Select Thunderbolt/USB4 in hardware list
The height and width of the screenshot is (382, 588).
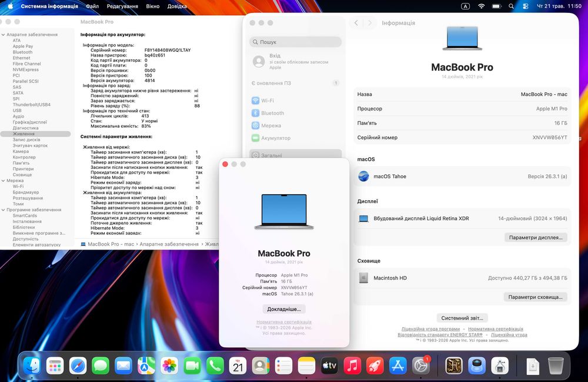32,105
